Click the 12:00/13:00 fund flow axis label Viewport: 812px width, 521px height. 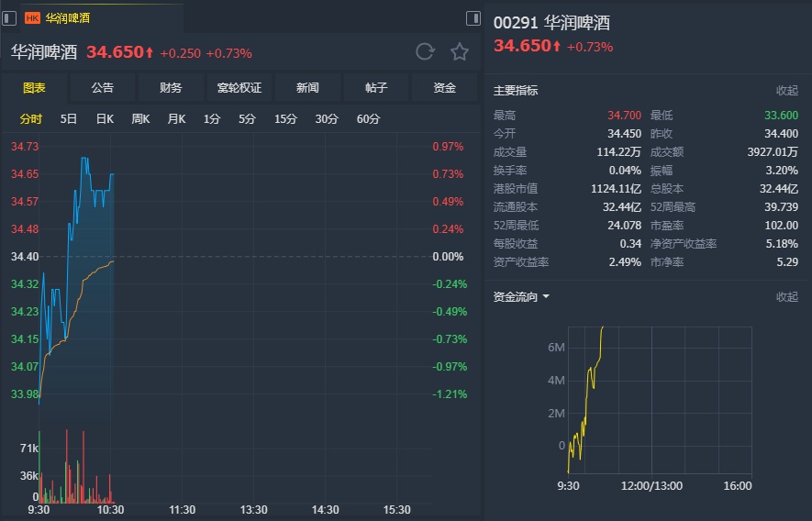(x=651, y=486)
